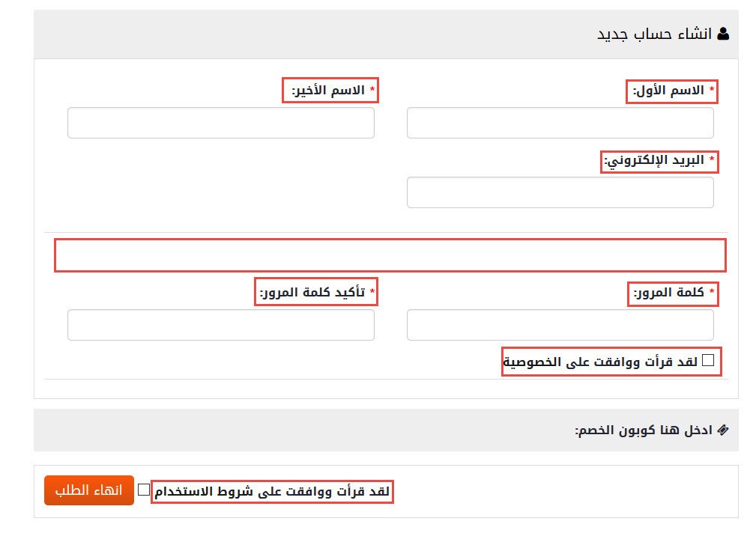Click the confirm password تأكيد كلمة المرور field

(221, 324)
